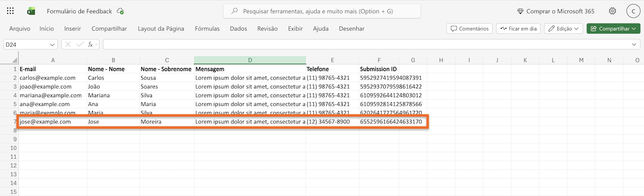
Task: Select column F header
Action: point(379,60)
